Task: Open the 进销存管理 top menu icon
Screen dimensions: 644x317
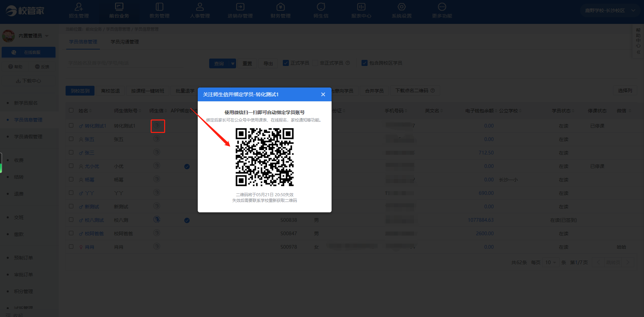Action: click(x=240, y=7)
